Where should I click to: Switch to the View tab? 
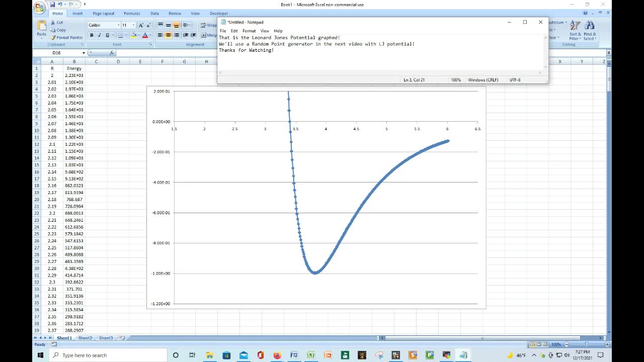click(x=195, y=14)
